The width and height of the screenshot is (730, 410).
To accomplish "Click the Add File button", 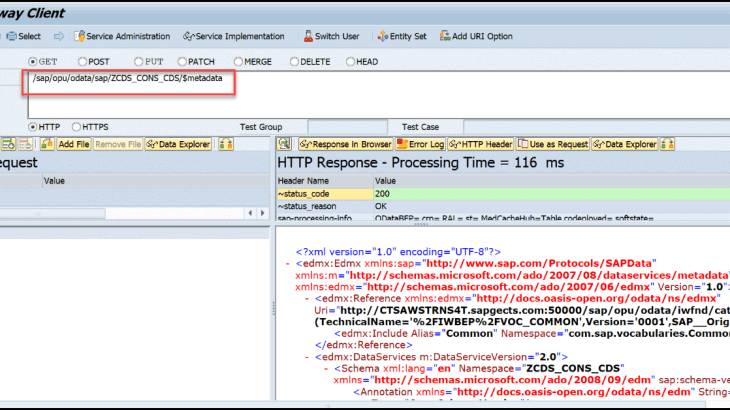I will (x=74, y=144).
